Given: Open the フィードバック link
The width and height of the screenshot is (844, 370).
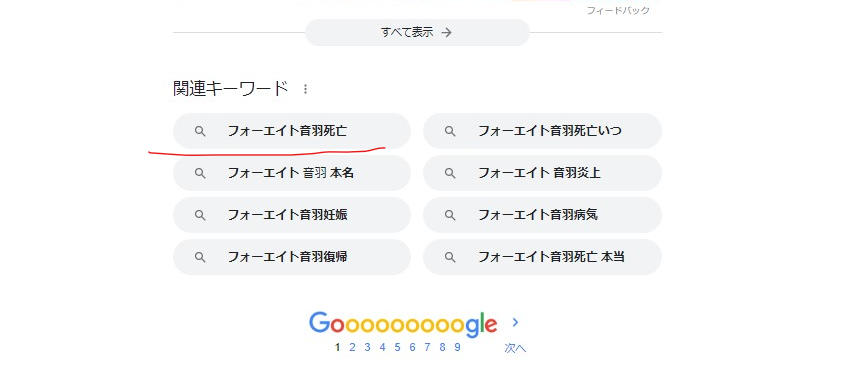Looking at the screenshot, I should [x=618, y=10].
